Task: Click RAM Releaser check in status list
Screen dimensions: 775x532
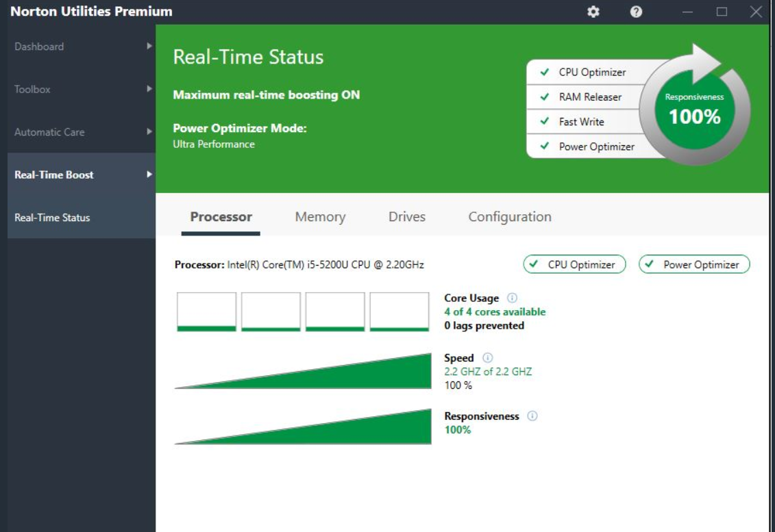Action: click(545, 97)
